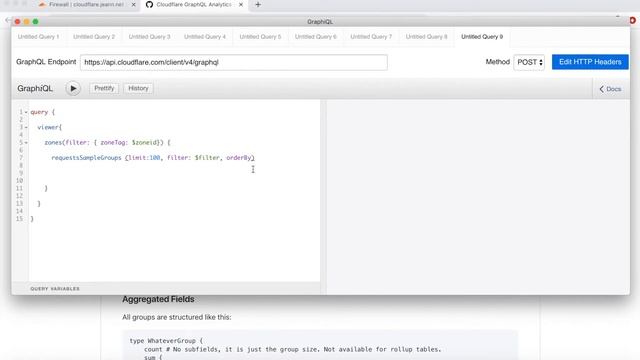Open the Method POST dropdown
Screen dimensions: 640x360
click(529, 62)
